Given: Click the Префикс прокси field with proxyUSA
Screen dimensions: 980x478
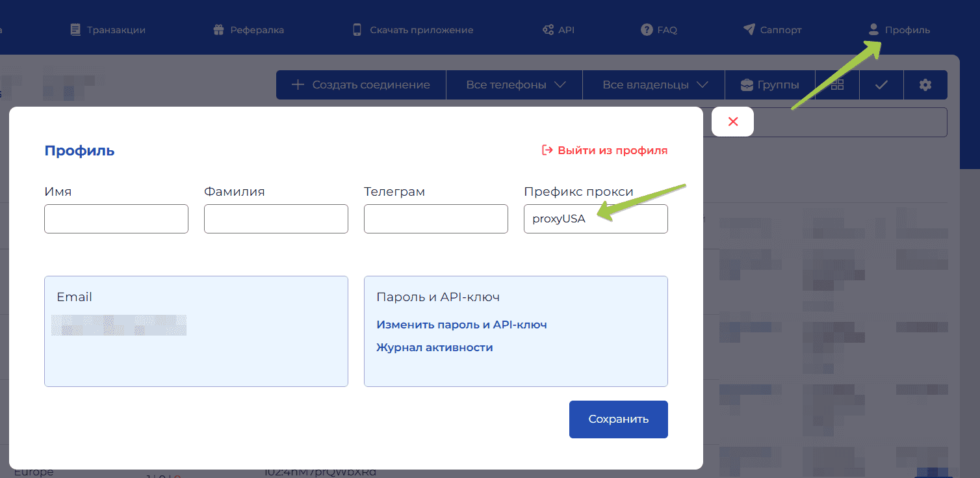Looking at the screenshot, I should pos(596,219).
